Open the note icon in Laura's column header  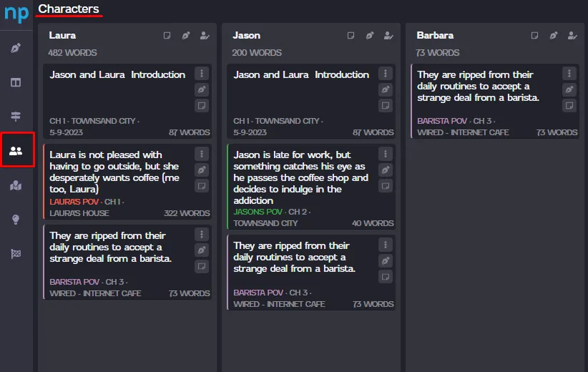tap(167, 36)
